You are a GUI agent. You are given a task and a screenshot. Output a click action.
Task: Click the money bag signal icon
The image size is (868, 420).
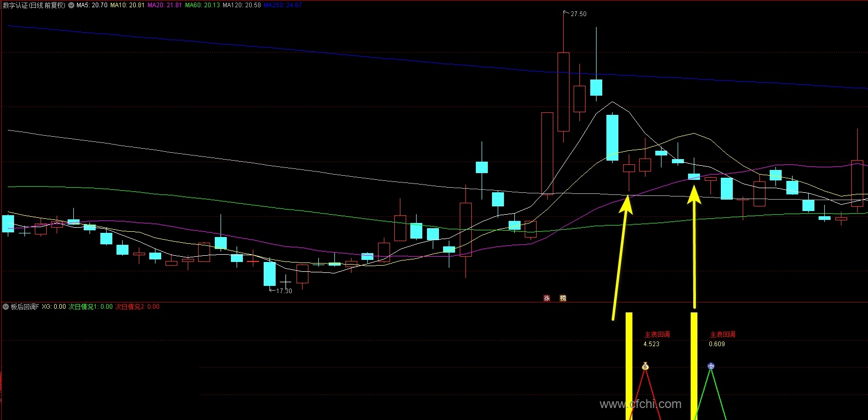click(645, 366)
